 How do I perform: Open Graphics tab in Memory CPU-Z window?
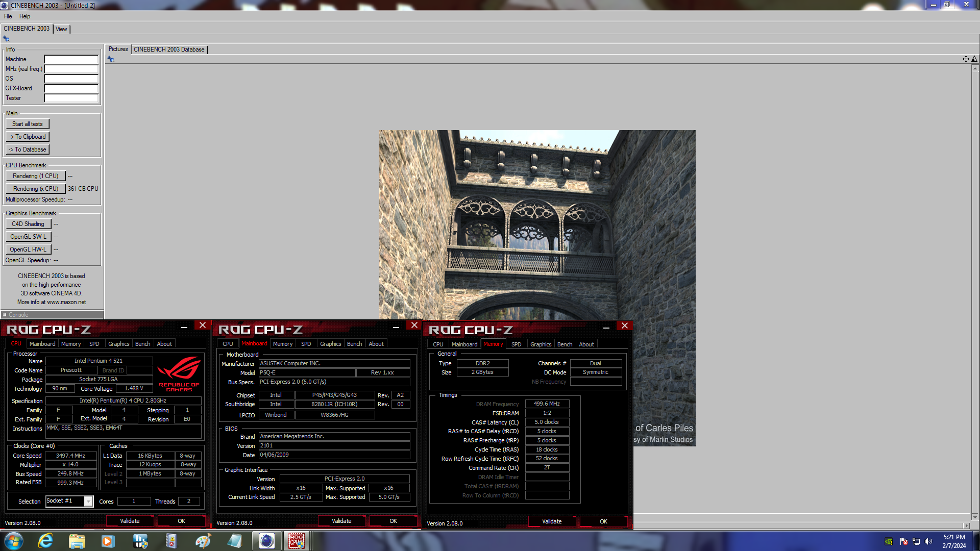[x=541, y=344]
